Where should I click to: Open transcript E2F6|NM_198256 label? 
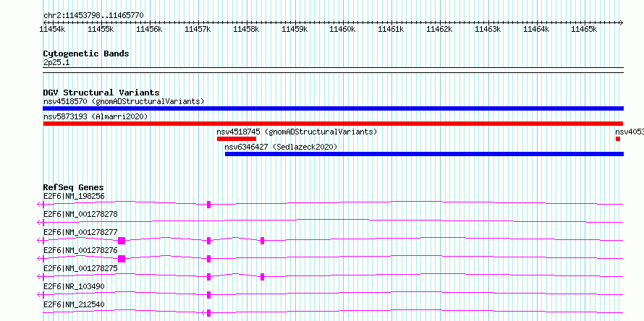coord(74,196)
